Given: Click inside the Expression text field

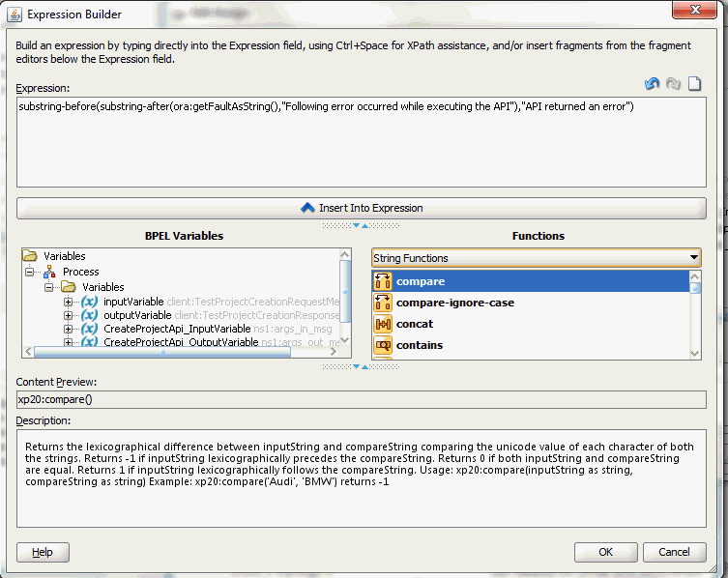Looking at the screenshot, I should pyautogui.click(x=362, y=142).
